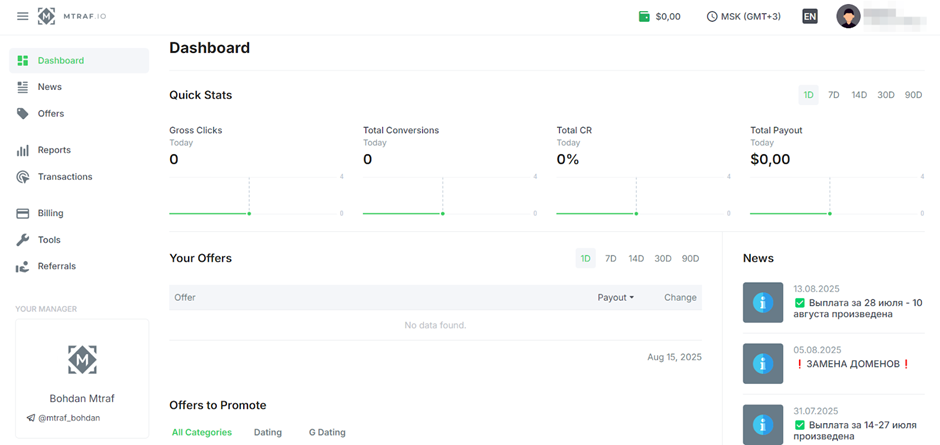Open the @mtraf_bohdan Telegram link

tap(69, 418)
